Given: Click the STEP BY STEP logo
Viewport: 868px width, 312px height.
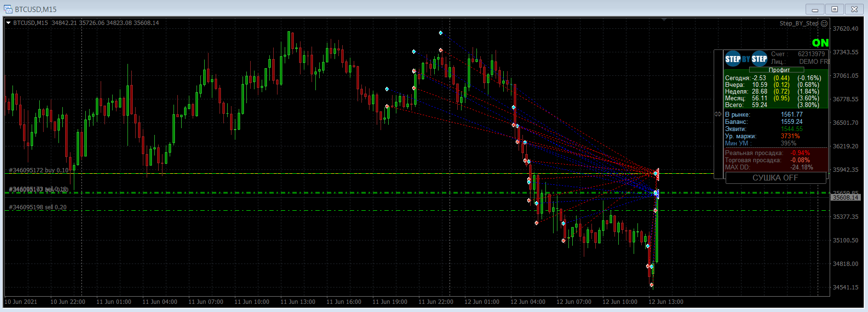Looking at the screenshot, I should point(746,59).
